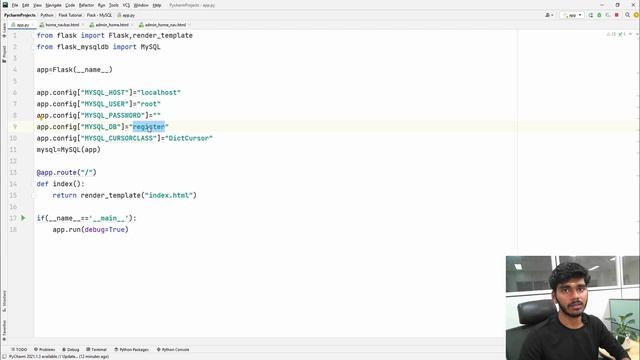Click the "root" string on line 7
The width and height of the screenshot is (640, 360).
(149, 104)
